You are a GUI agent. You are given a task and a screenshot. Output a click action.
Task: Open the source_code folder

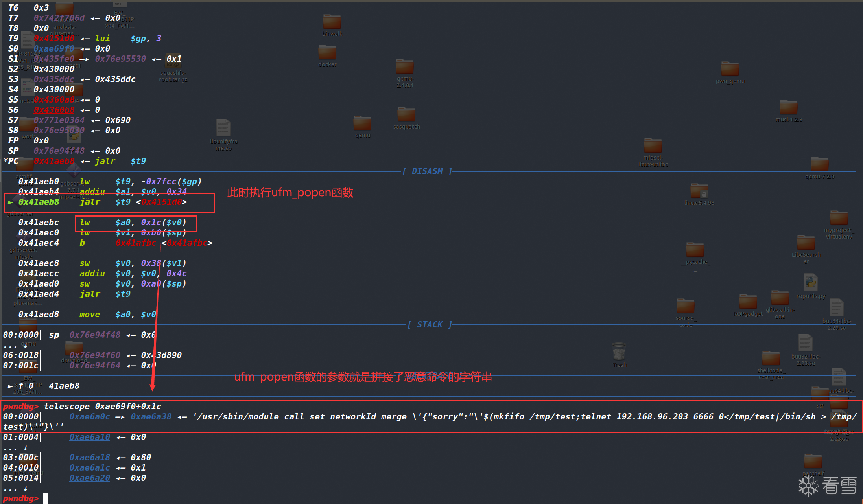tap(685, 306)
